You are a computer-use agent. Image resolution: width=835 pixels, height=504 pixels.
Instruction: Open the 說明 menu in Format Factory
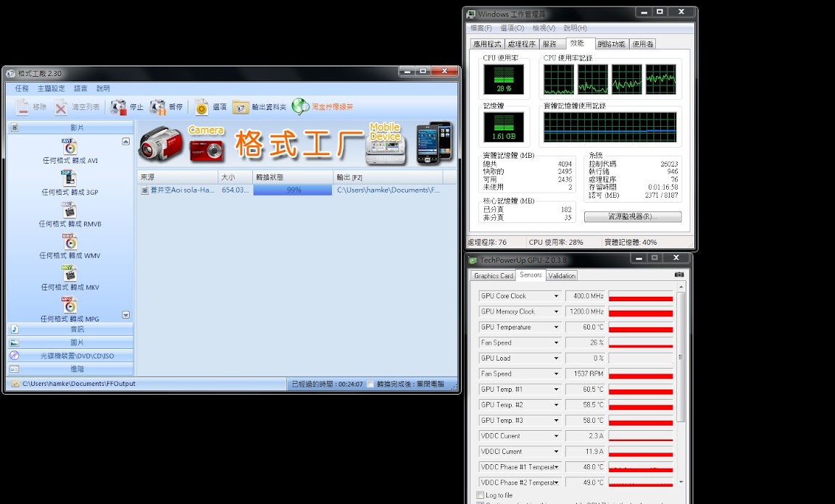(103, 88)
